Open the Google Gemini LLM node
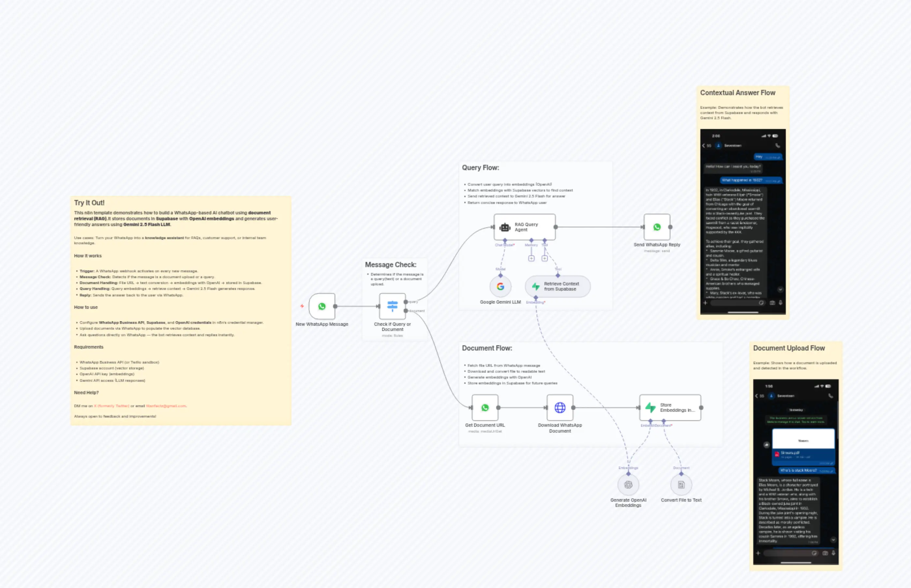 (x=500, y=286)
